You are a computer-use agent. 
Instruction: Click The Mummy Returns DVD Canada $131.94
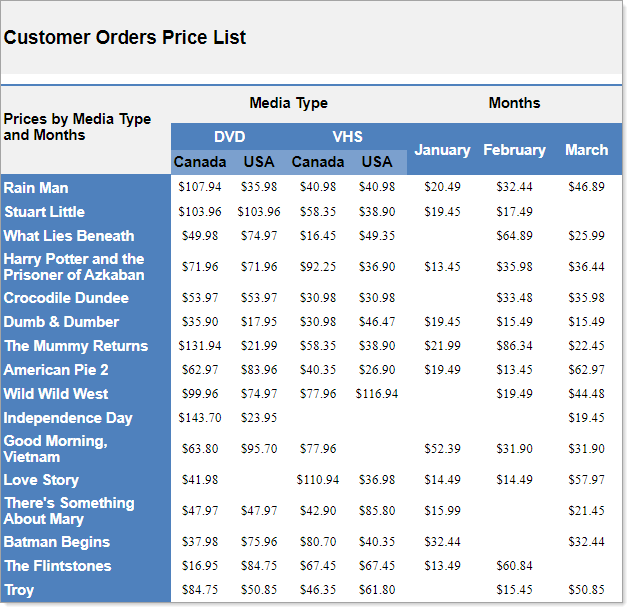click(x=200, y=346)
